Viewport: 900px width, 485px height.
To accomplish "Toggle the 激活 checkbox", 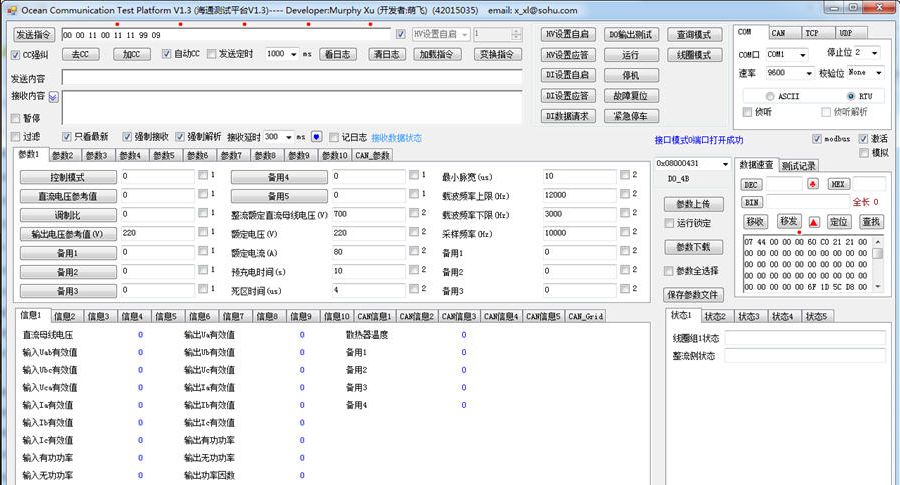I will [863, 139].
